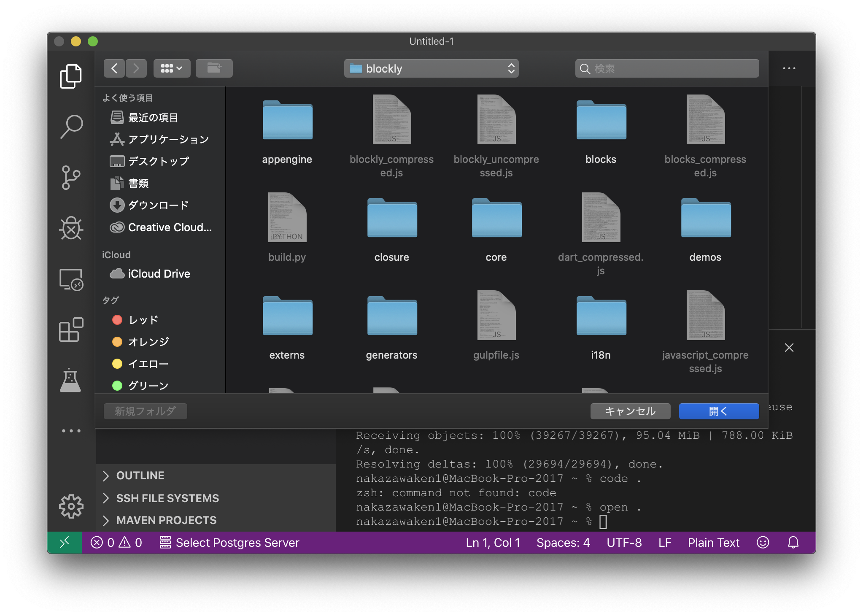863x616 pixels.
Task: Select Plain Text language mode in status bar
Action: click(x=713, y=543)
